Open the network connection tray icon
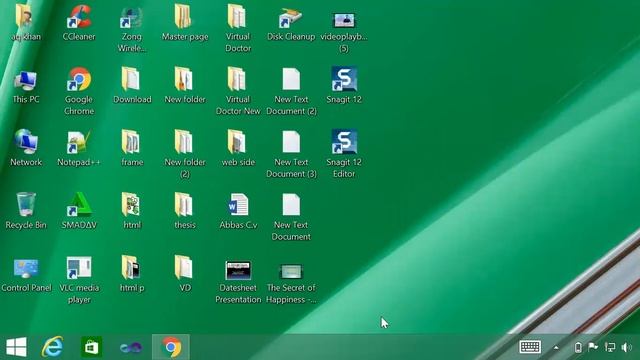This screenshot has width=640, height=360. tap(610, 347)
